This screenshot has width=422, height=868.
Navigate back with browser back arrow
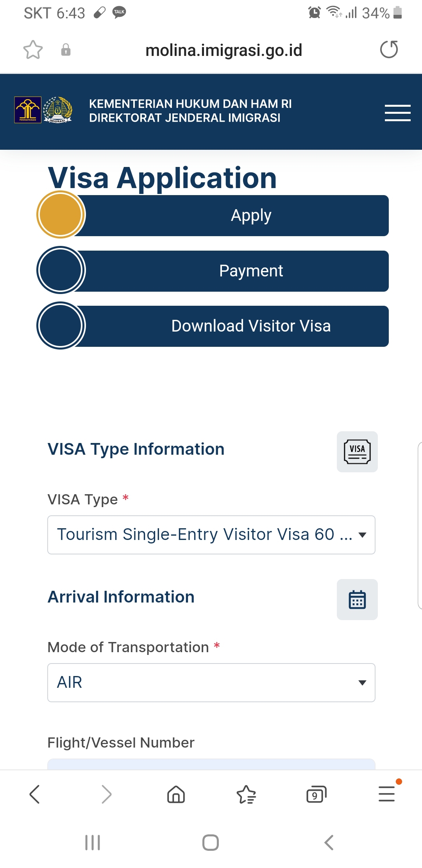(35, 794)
